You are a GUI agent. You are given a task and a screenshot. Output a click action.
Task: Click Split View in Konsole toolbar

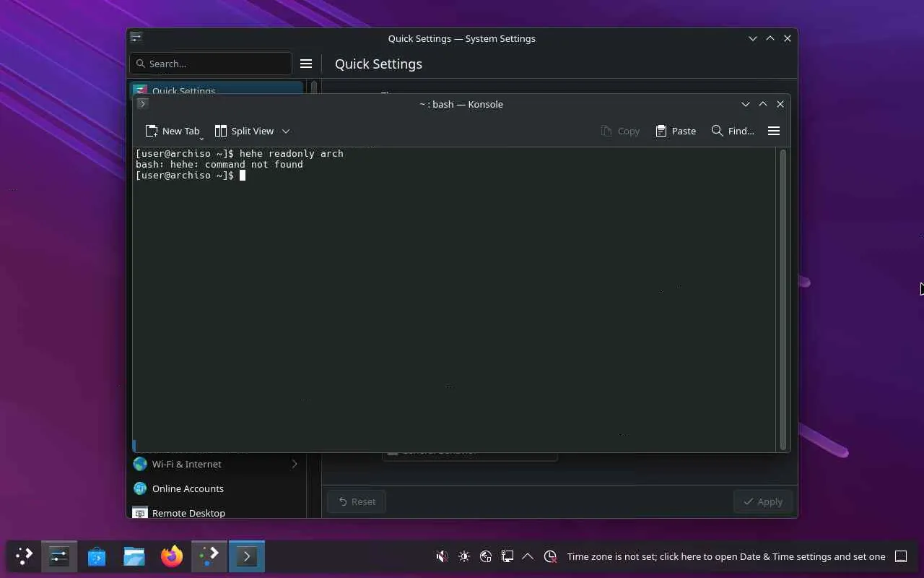244,131
